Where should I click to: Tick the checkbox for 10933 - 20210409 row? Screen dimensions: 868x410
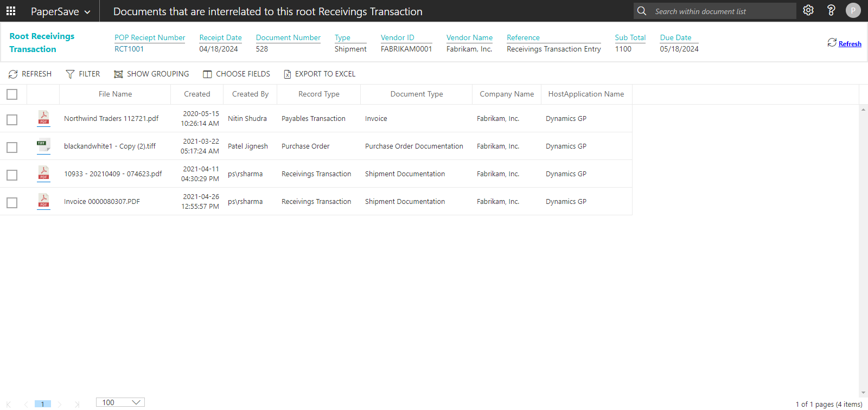point(12,175)
